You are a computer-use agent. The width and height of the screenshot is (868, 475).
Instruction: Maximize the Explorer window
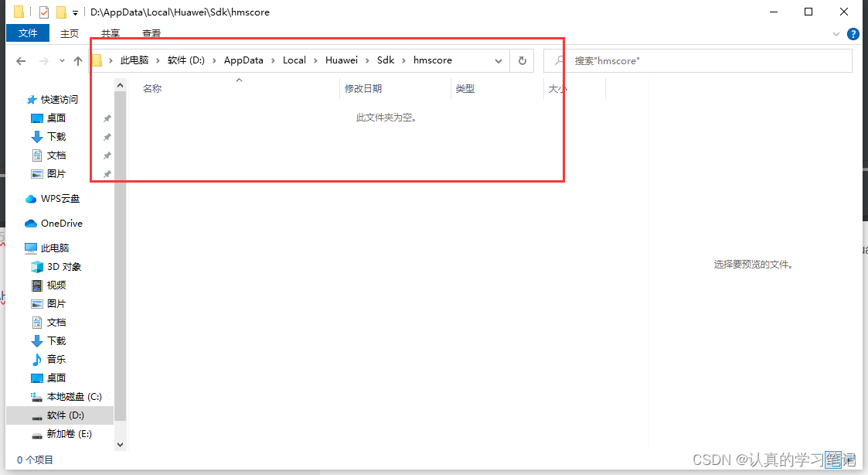pyautogui.click(x=808, y=12)
